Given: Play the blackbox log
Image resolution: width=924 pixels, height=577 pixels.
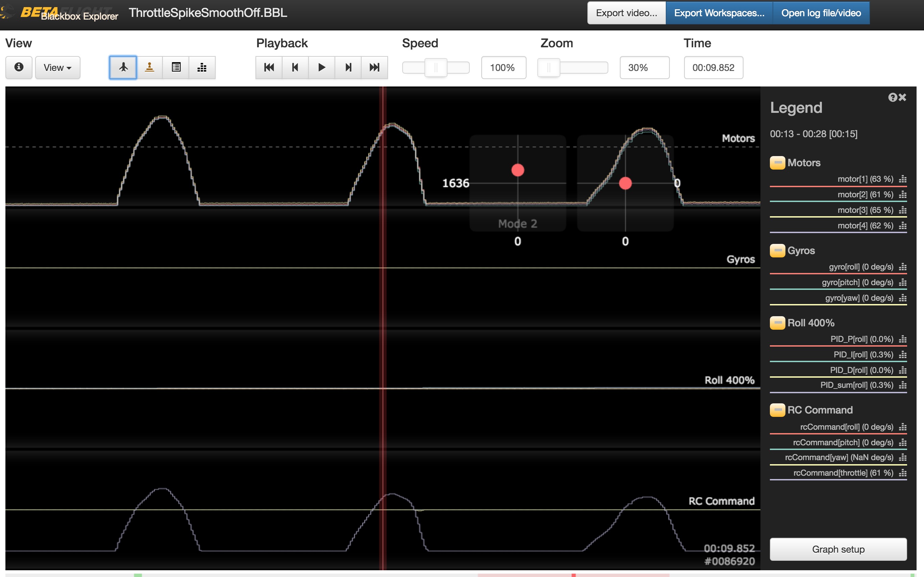Looking at the screenshot, I should tap(321, 67).
